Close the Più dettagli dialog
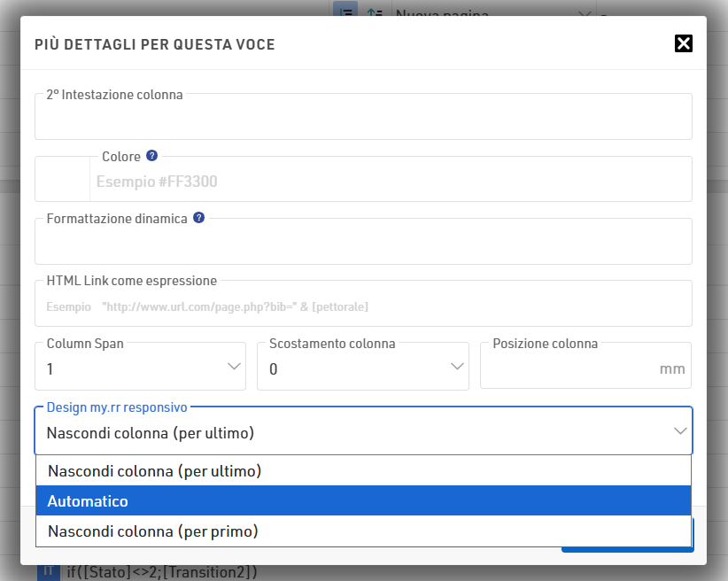Image resolution: width=728 pixels, height=581 pixels. point(683,43)
